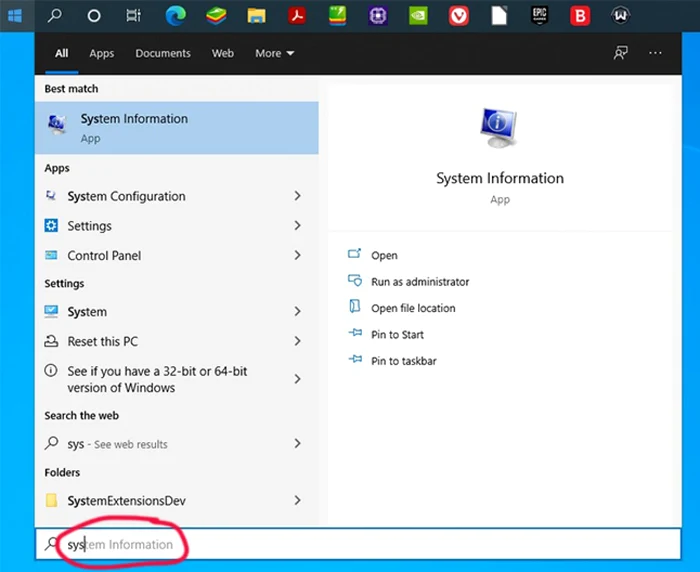Screen dimensions: 700x572
Task: Open the green stacked-layers app icon
Action: point(338,16)
